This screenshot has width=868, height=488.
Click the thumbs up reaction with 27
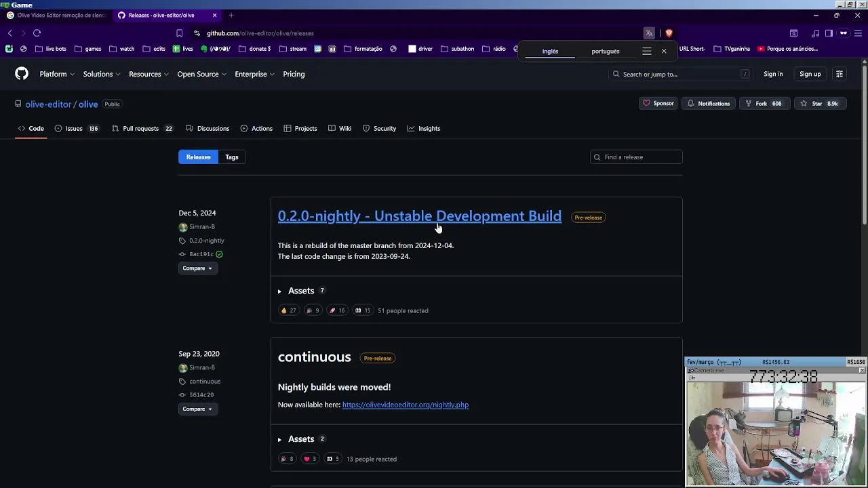click(x=288, y=310)
